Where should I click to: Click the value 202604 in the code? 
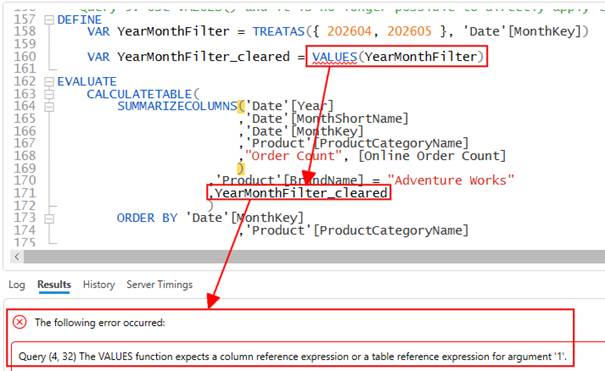[350, 32]
